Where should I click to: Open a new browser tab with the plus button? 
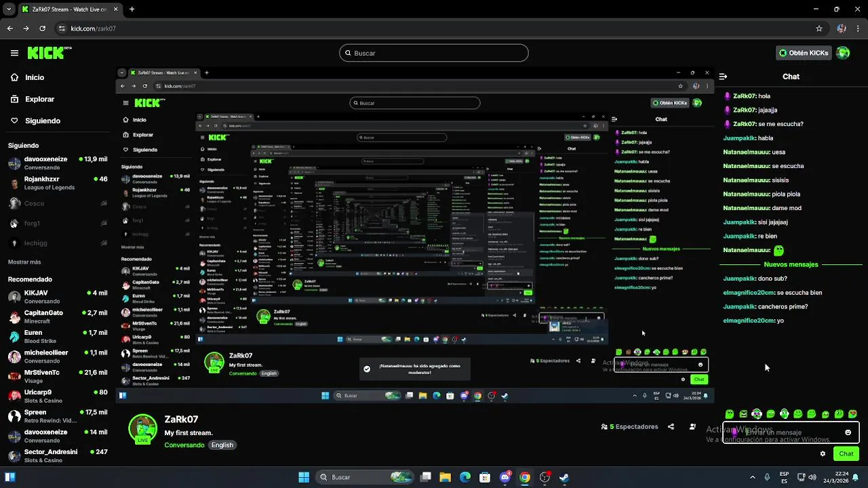pyautogui.click(x=132, y=9)
